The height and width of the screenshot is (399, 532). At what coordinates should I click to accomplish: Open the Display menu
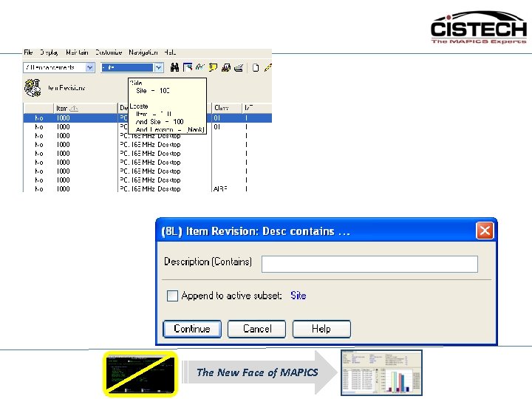click(49, 52)
